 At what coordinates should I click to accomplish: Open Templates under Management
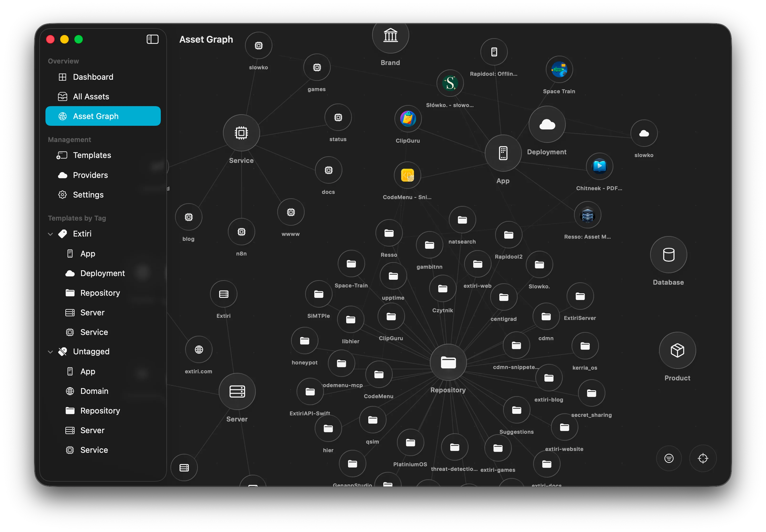point(103,155)
